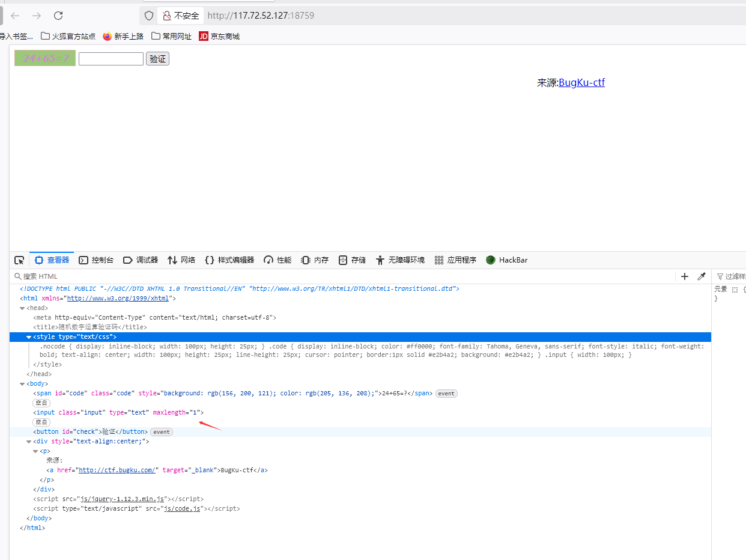Open the JD 京东商城 bookmark
The image size is (746, 560).
[x=219, y=36]
